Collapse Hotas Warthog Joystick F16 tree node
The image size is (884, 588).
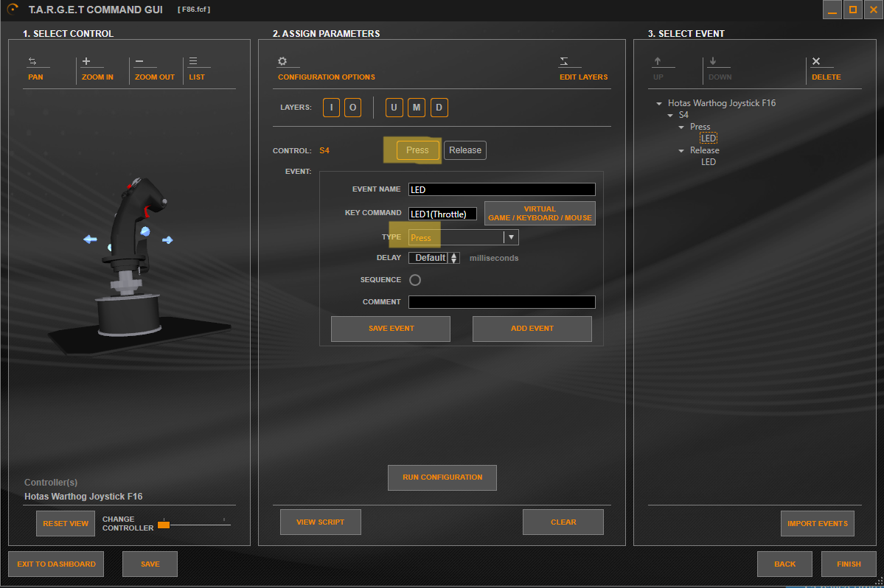[659, 104]
